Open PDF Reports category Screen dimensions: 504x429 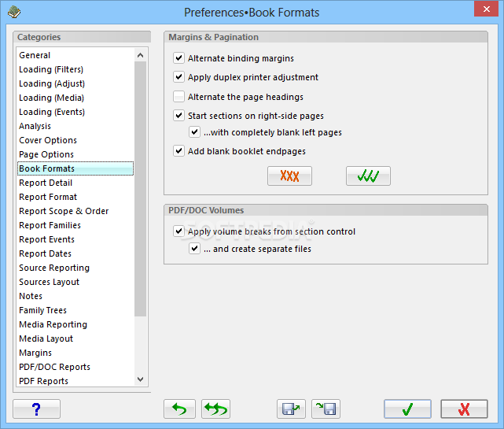point(75,381)
